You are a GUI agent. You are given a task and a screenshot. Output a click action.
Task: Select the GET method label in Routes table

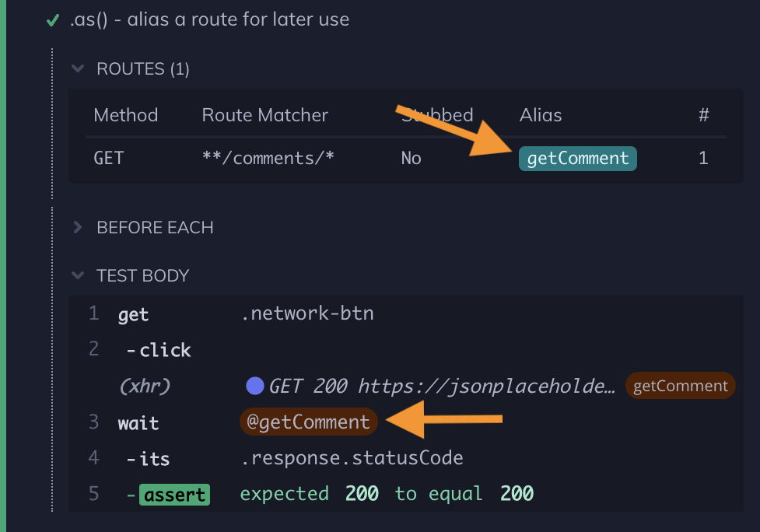tap(108, 158)
